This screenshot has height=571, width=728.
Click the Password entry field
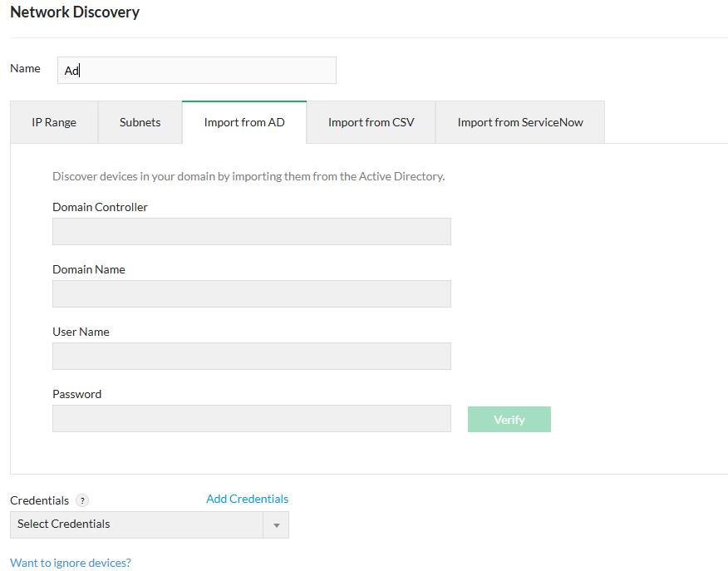click(x=251, y=419)
